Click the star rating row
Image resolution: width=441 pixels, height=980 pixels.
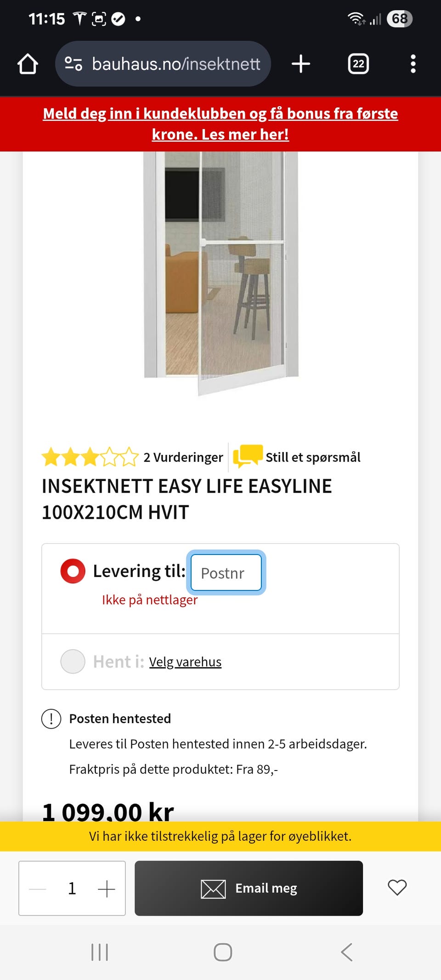[90, 457]
